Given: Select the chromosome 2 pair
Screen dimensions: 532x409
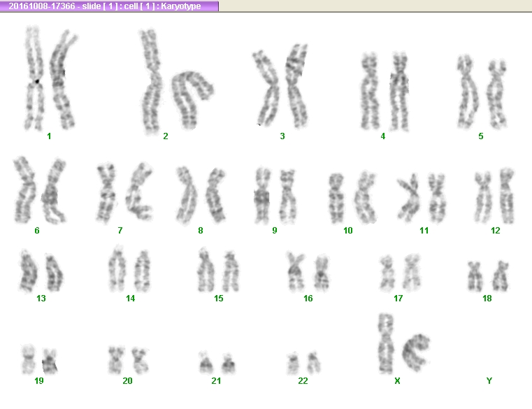Looking at the screenshot, I should [x=176, y=81].
